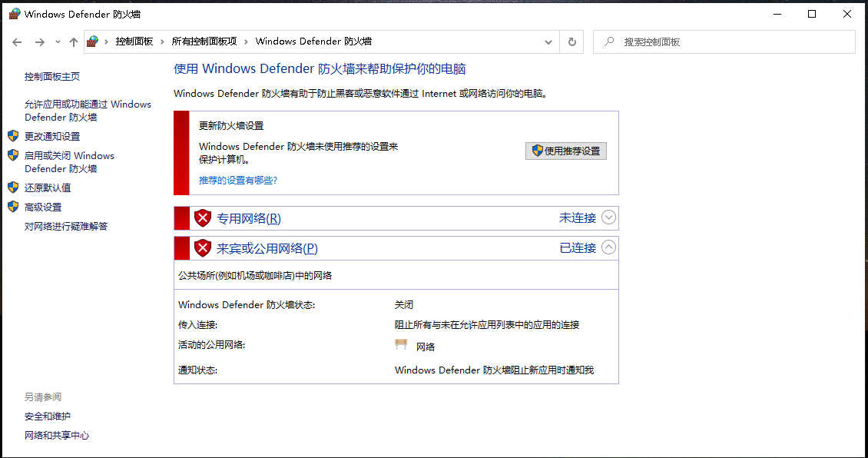868x458 pixels.
Task: Open 安全和维护 link
Action: tap(48, 417)
